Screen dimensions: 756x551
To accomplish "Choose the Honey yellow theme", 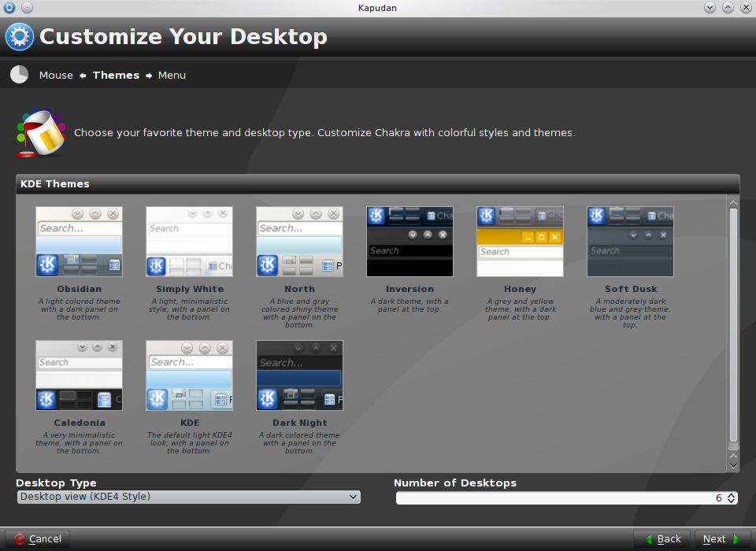I will click(520, 242).
